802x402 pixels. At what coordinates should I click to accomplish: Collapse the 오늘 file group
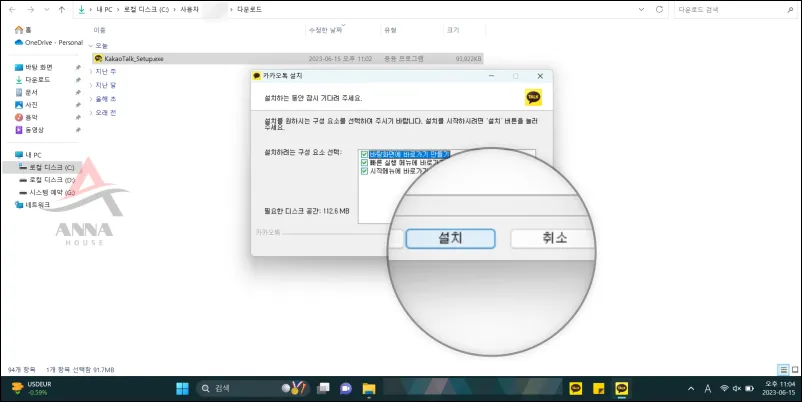91,46
